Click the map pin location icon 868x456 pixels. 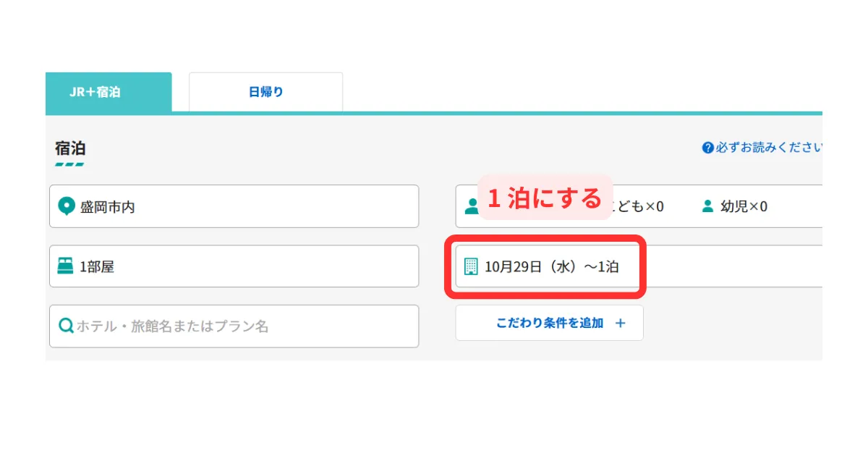click(66, 206)
